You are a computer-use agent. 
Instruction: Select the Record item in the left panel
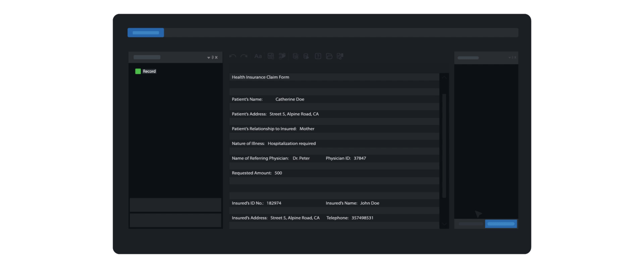pyautogui.click(x=149, y=71)
